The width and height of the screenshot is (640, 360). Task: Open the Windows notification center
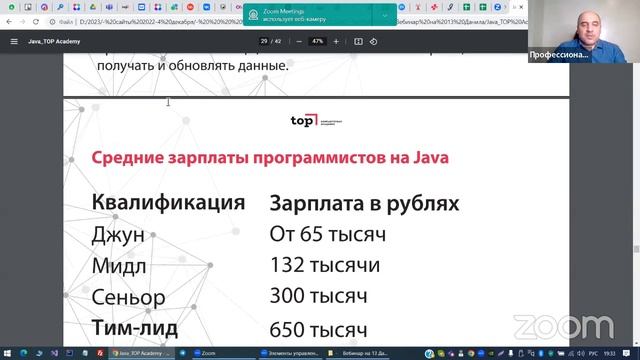627,353
